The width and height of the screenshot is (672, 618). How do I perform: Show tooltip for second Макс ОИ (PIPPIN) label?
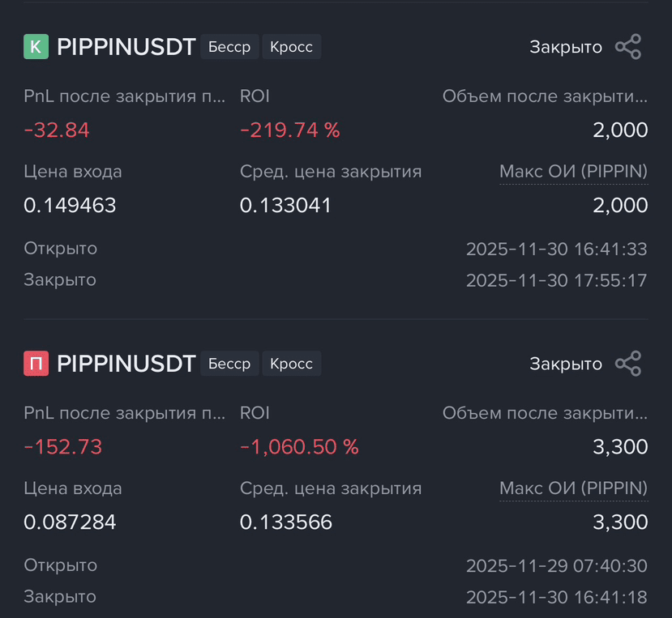[573, 488]
